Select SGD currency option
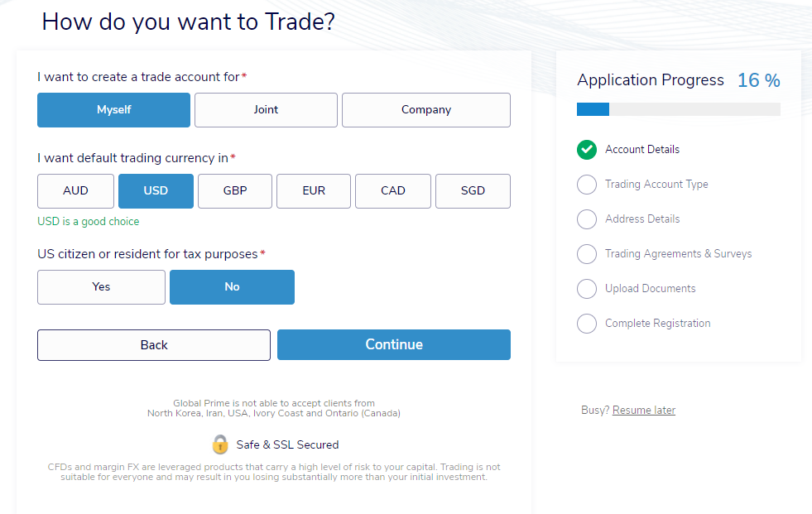The width and height of the screenshot is (812, 514). point(473,191)
